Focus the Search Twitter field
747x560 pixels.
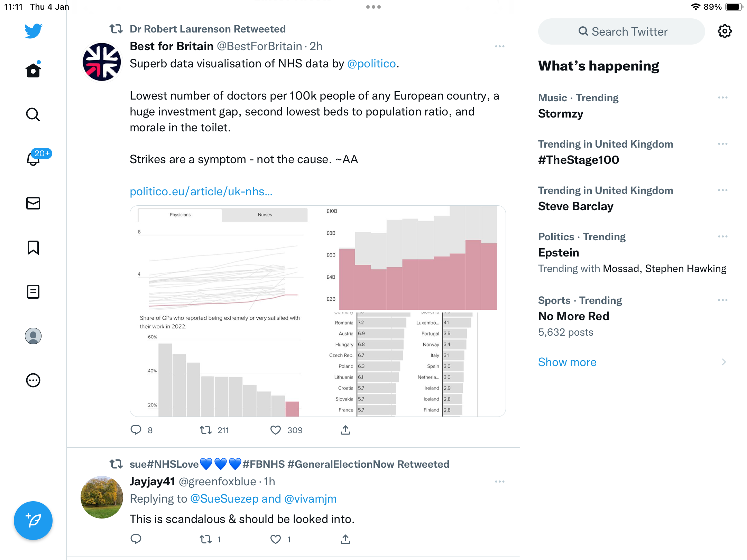[621, 31]
